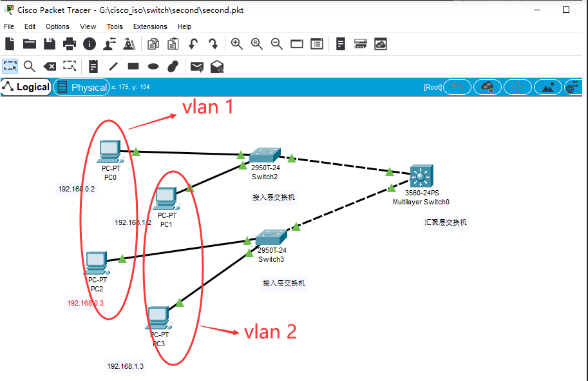Choose the Select tool

pos(10,66)
